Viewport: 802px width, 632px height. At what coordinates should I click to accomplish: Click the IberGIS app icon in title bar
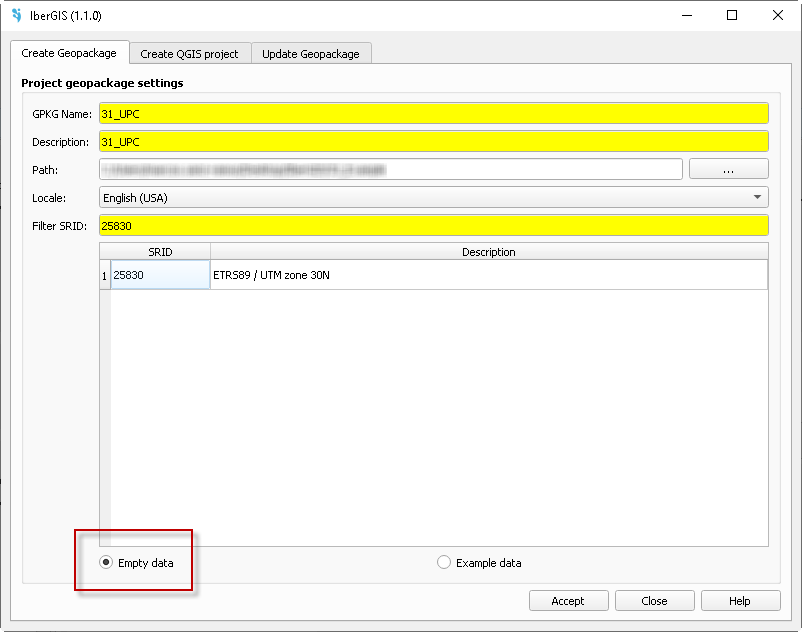tap(16, 16)
